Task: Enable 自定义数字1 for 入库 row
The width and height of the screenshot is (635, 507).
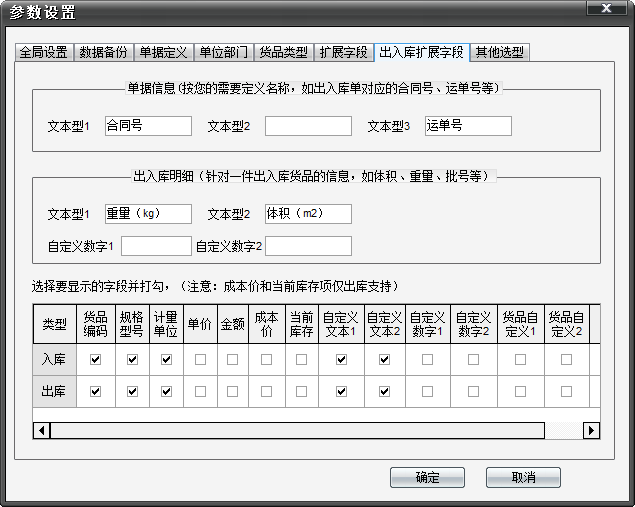Action: click(x=427, y=360)
